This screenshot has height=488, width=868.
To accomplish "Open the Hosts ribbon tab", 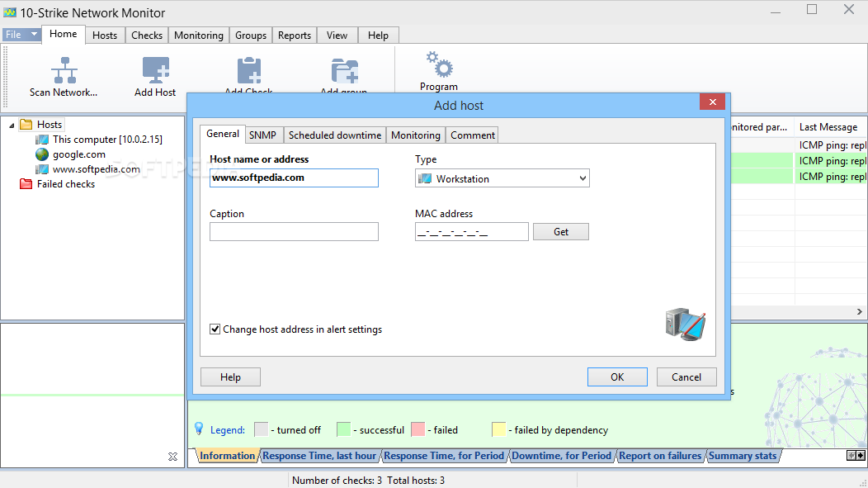I will pyautogui.click(x=105, y=35).
